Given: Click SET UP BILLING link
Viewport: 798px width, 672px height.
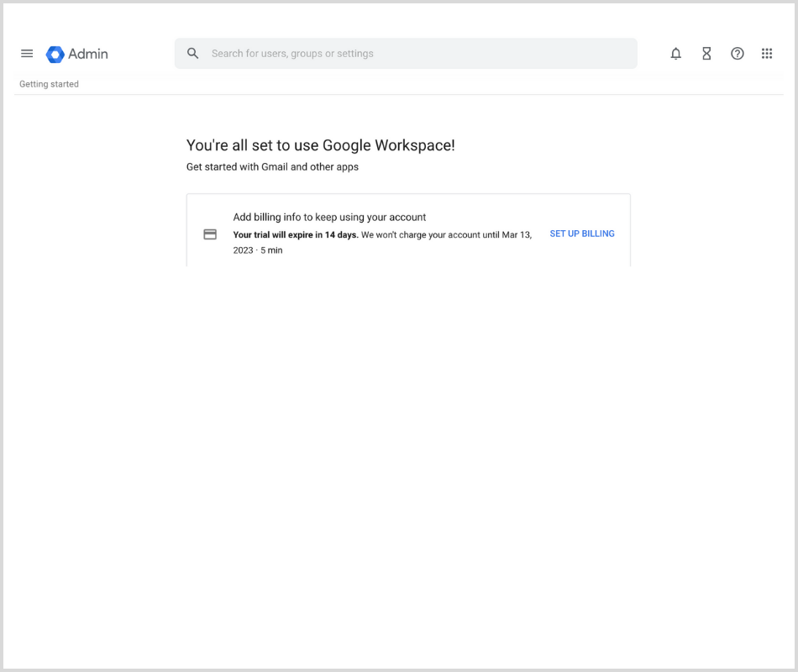Looking at the screenshot, I should (582, 234).
